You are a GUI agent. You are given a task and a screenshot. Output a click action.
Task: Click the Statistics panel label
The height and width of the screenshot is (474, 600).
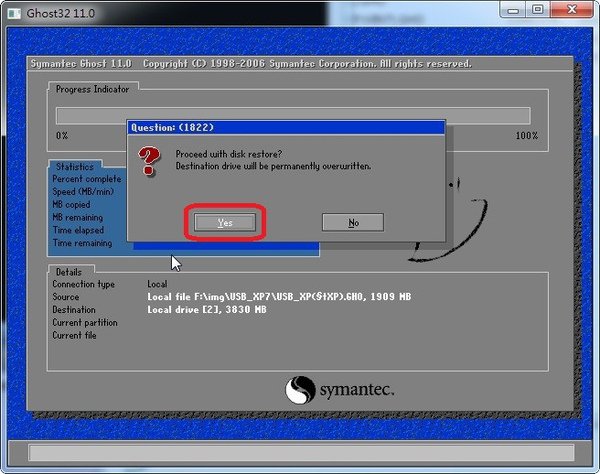[x=75, y=167]
